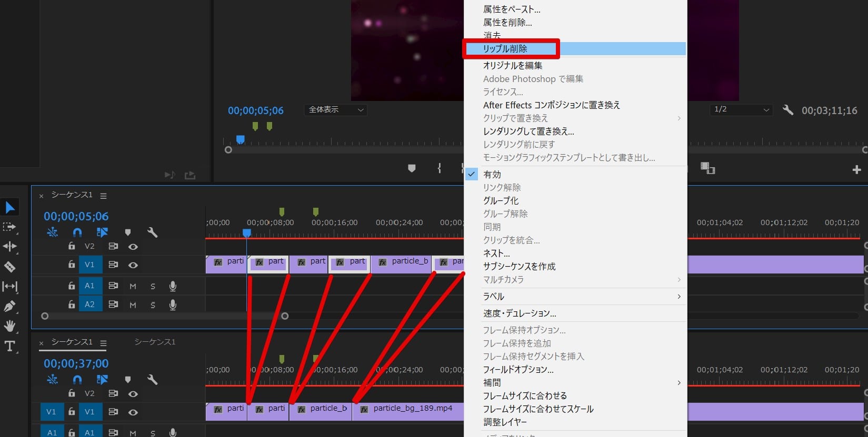
Task: Open the program monitor button editor plus
Action: coord(856,169)
